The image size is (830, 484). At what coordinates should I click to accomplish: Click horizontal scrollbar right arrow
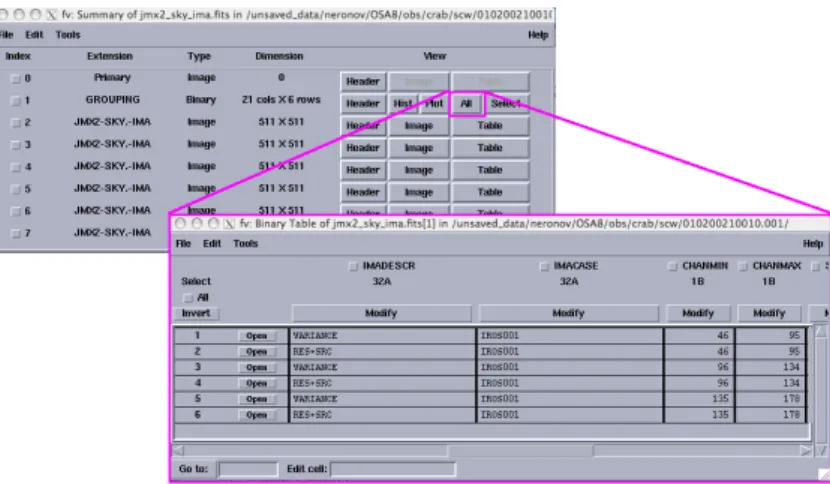806,451
